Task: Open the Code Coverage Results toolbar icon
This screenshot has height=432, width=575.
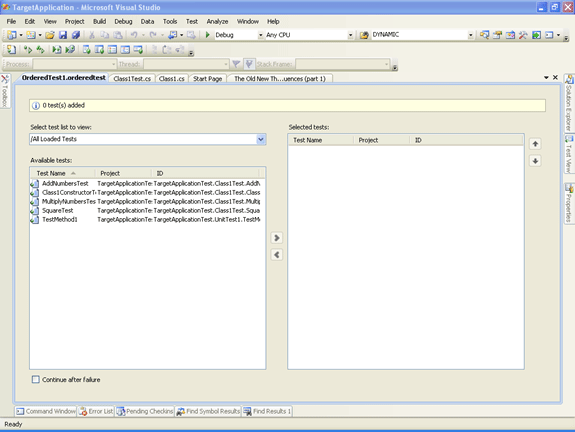Action: click(x=125, y=50)
